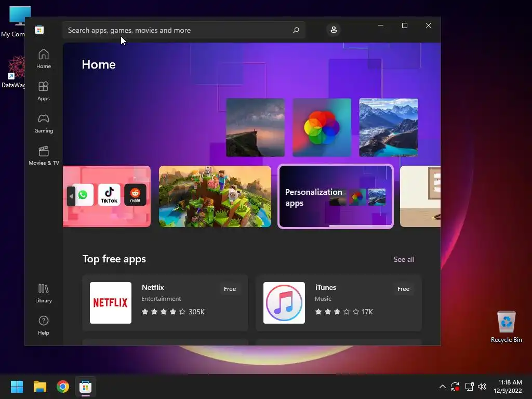Viewport: 532px width, 399px height.
Task: Click the Microsoft Store taskbar icon
Action: point(86,387)
